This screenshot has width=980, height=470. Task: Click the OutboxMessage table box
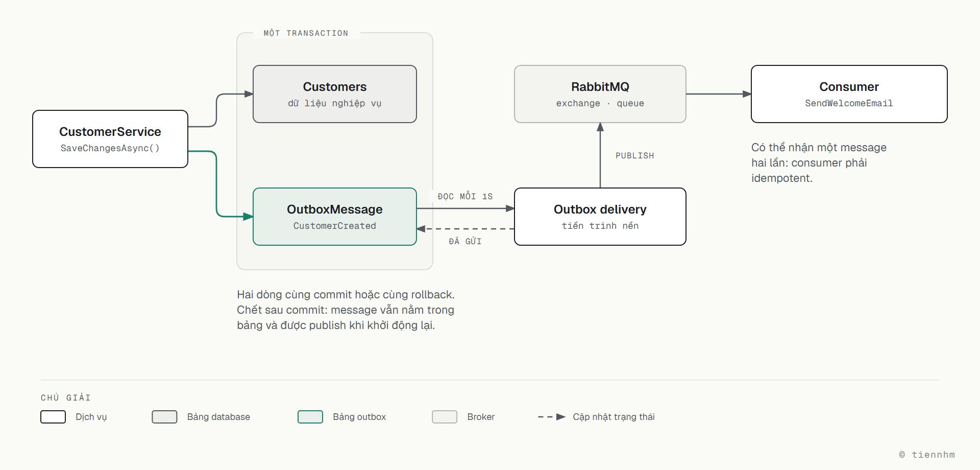[x=335, y=217]
